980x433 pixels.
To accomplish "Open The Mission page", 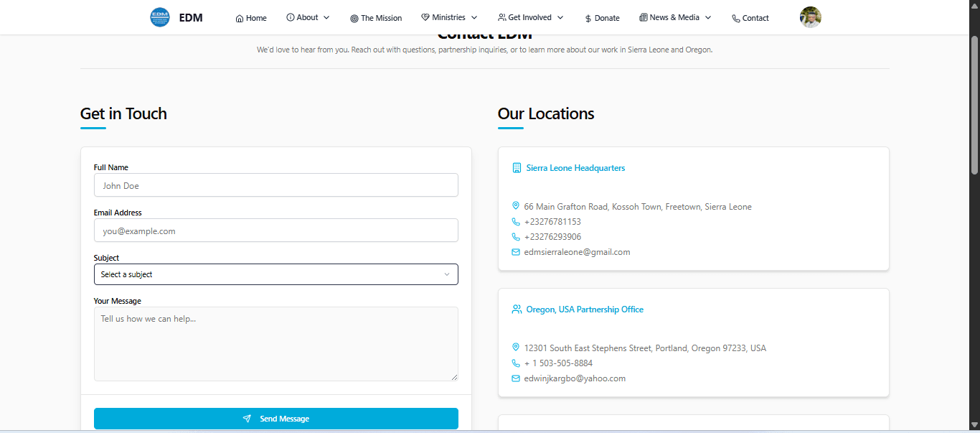I will pyautogui.click(x=376, y=18).
